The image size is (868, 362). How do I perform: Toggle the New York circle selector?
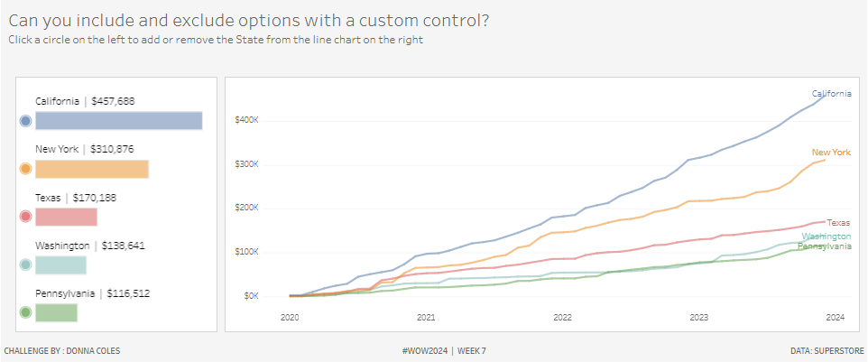(x=25, y=169)
